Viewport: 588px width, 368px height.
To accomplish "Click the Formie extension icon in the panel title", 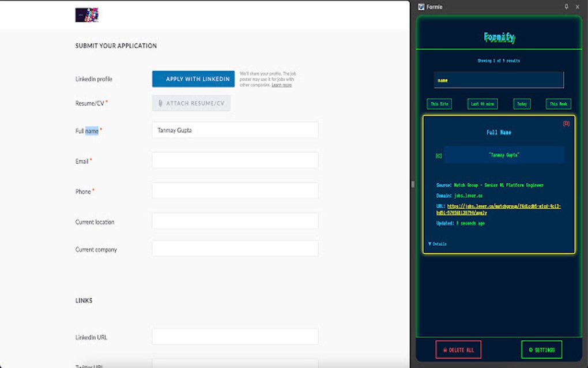I will pos(421,7).
